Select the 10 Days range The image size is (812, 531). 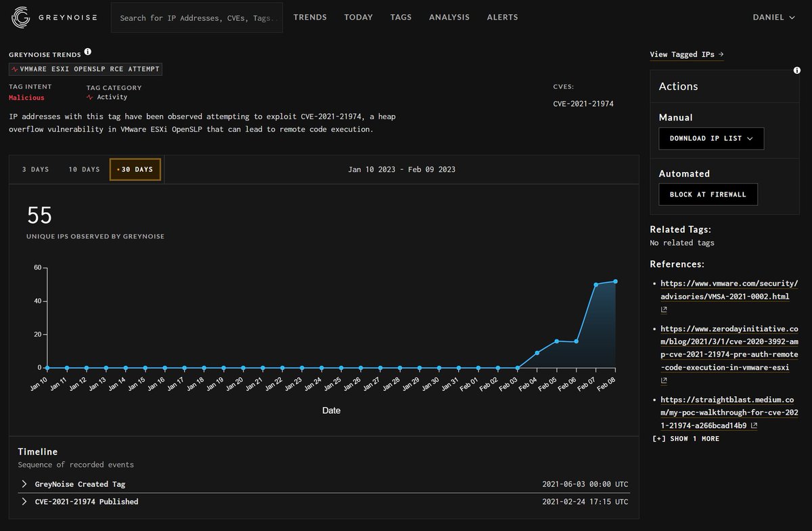pos(84,169)
